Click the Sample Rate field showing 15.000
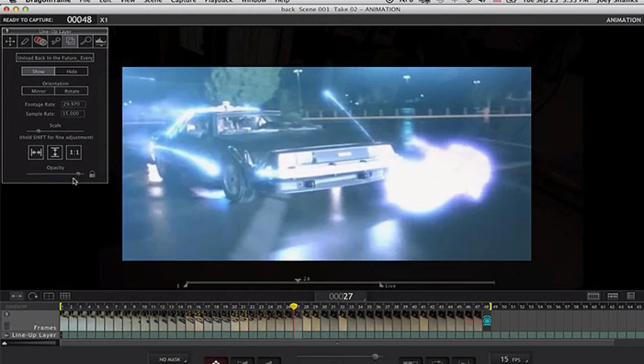 (x=73, y=114)
